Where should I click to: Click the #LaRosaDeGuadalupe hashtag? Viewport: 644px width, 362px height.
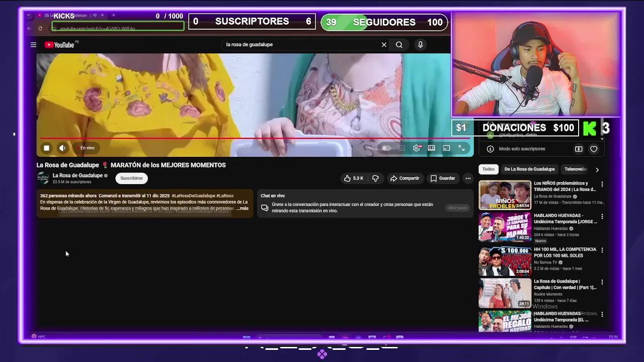193,196
